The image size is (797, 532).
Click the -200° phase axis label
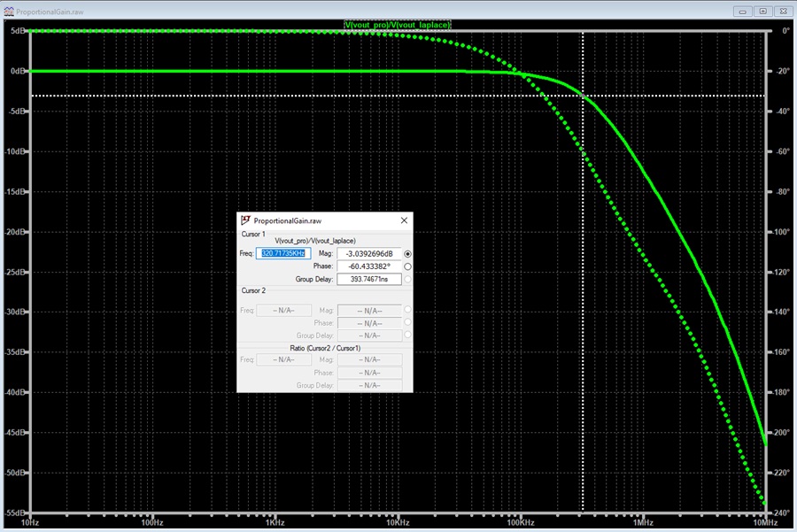coord(782,432)
